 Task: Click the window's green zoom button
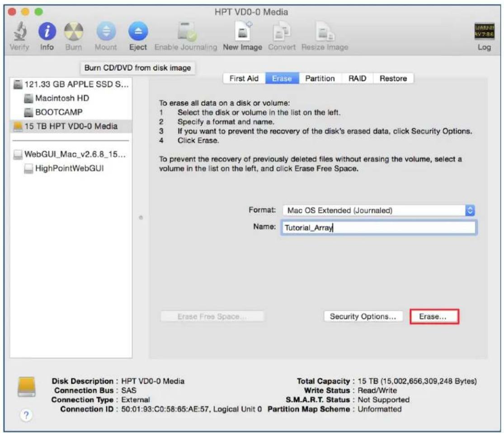tap(38, 12)
